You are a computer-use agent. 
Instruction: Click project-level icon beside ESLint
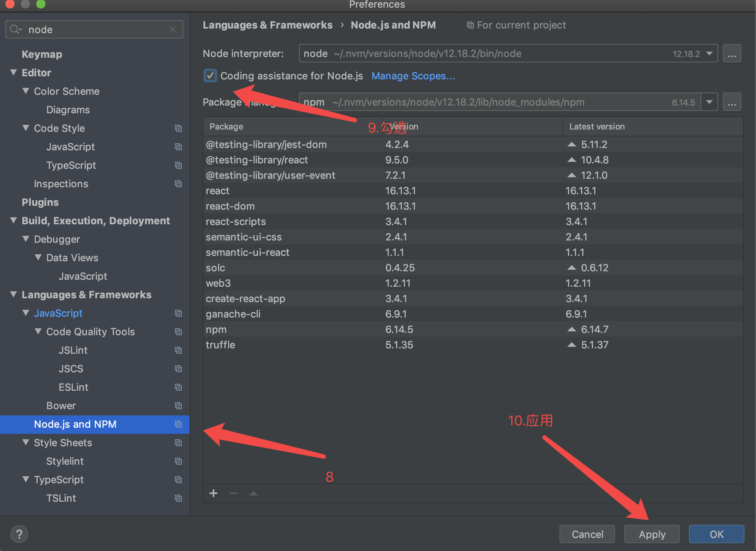pos(178,387)
